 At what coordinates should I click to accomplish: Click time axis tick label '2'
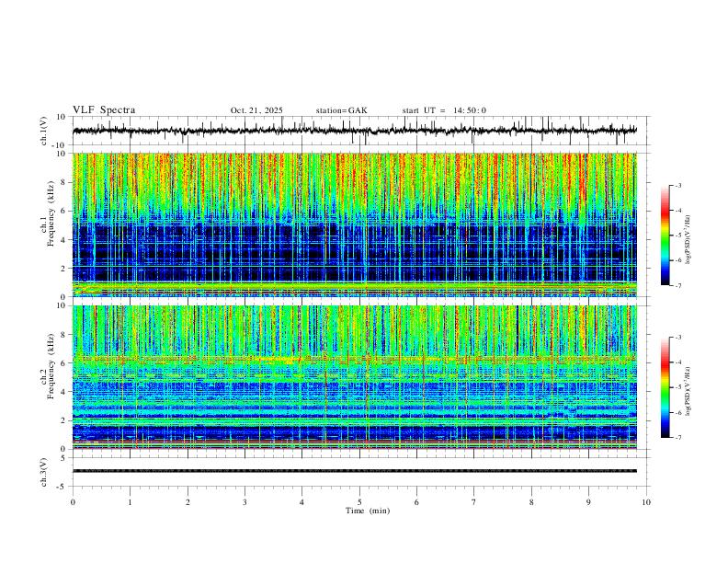[x=188, y=502]
